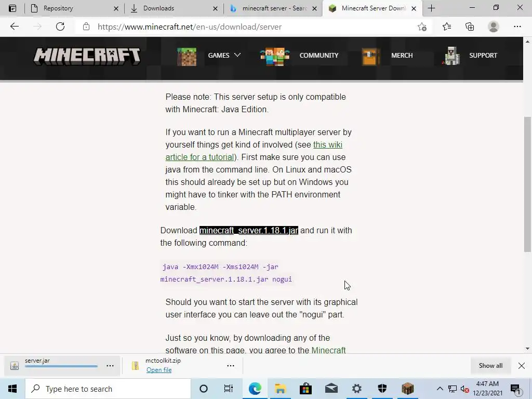
Task: Select the Minecraft Server Download tab
Action: 373,8
